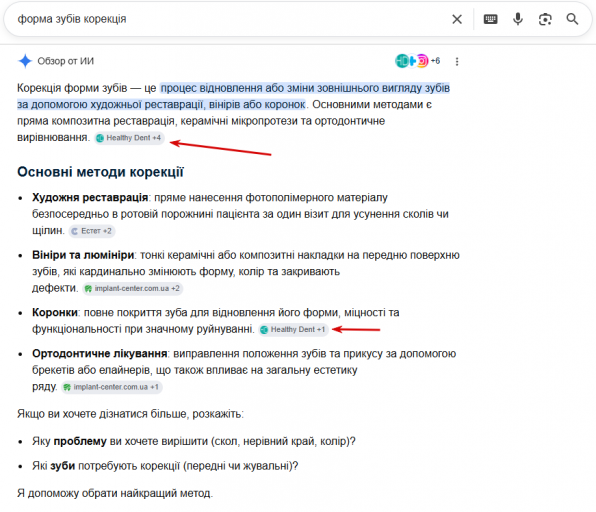Open the implant-center.com.ua +1 source chip
The width and height of the screenshot is (596, 512).
(112, 387)
